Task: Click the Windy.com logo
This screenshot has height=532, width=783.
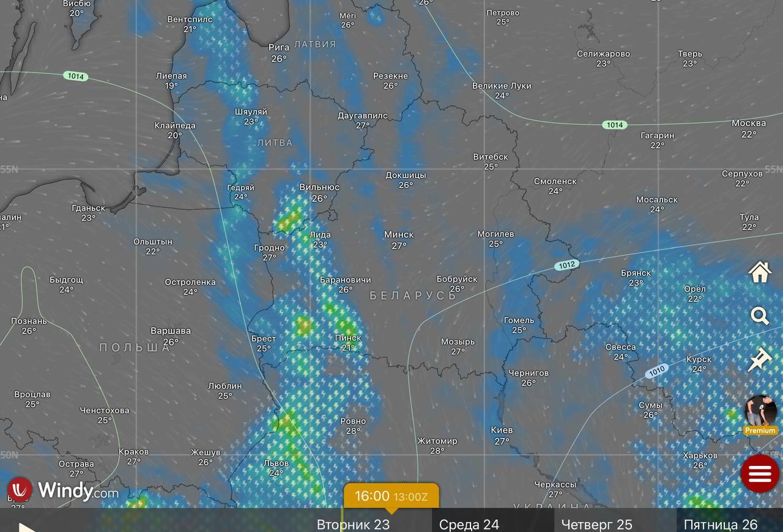Action: coord(63,490)
